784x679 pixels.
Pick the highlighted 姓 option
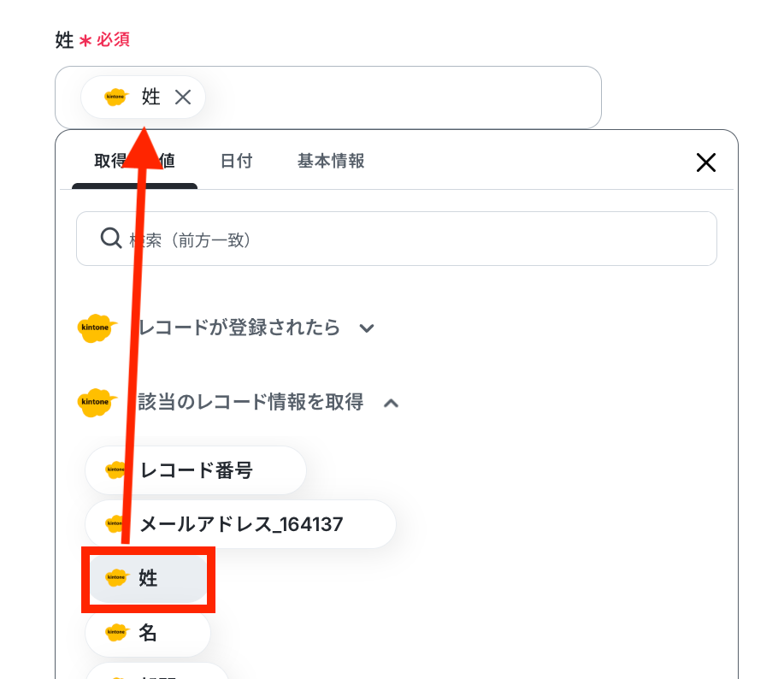(x=148, y=578)
